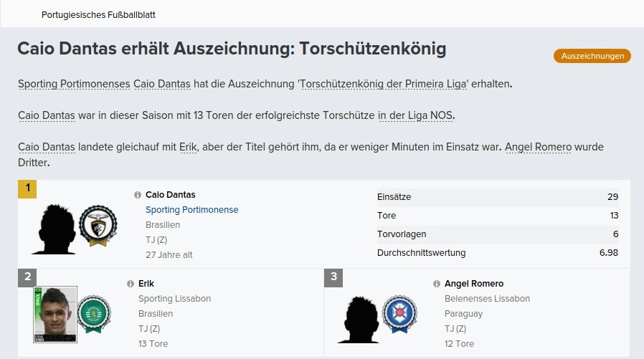Click the blue Belenenses Lissabon club badge
Image resolution: width=644 pixels, height=359 pixels.
pyautogui.click(x=398, y=313)
